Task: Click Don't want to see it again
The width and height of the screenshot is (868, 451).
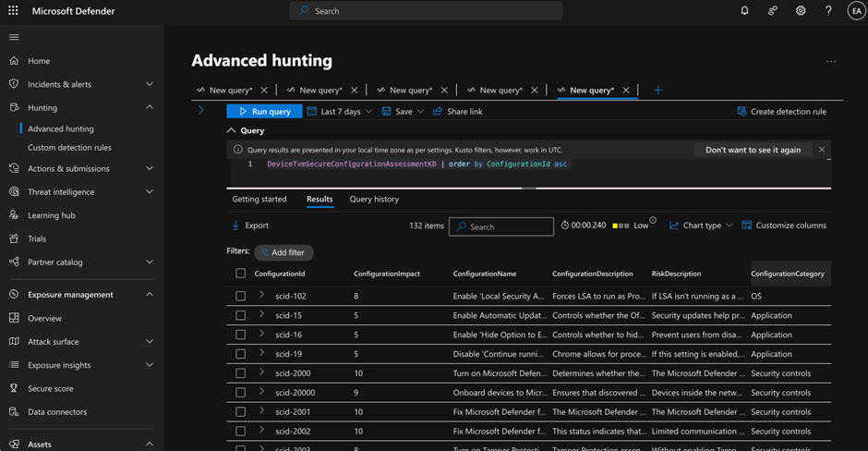Action: point(753,150)
